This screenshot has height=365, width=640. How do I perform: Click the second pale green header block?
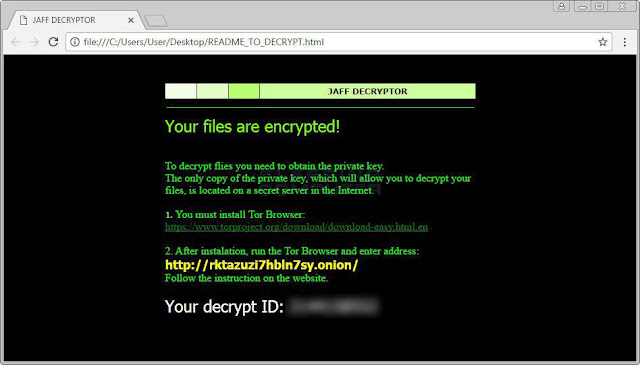pos(212,91)
